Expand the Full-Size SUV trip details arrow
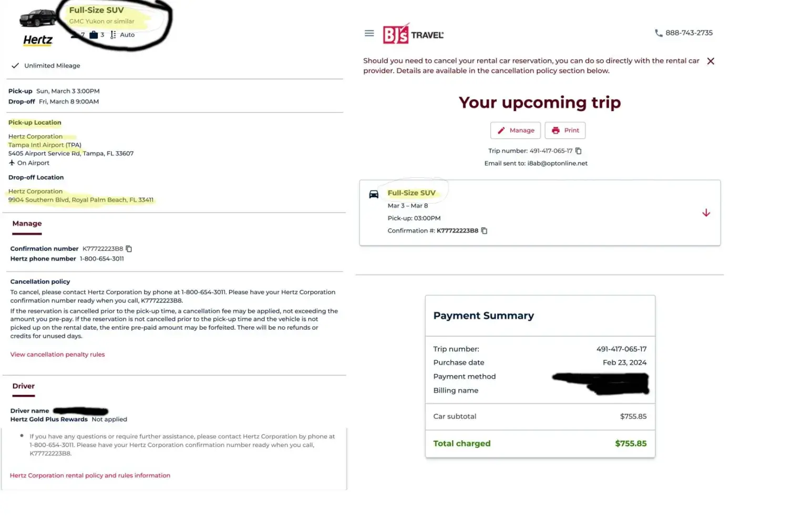Viewport: 812px width, 526px height. point(706,213)
